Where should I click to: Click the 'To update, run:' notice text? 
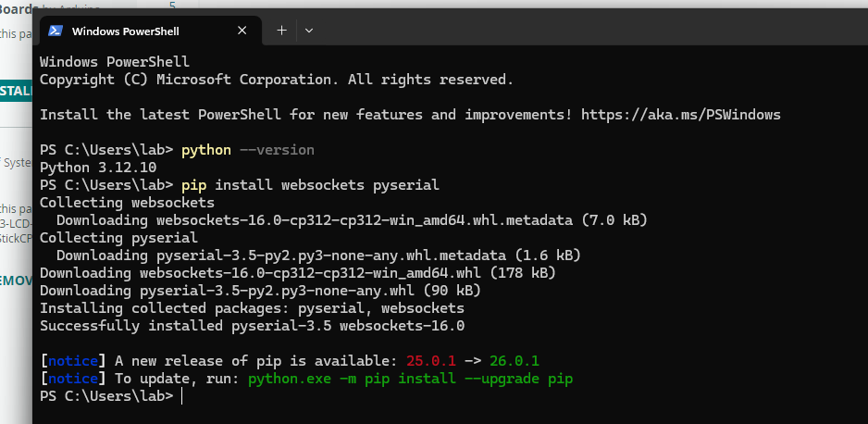(x=177, y=380)
